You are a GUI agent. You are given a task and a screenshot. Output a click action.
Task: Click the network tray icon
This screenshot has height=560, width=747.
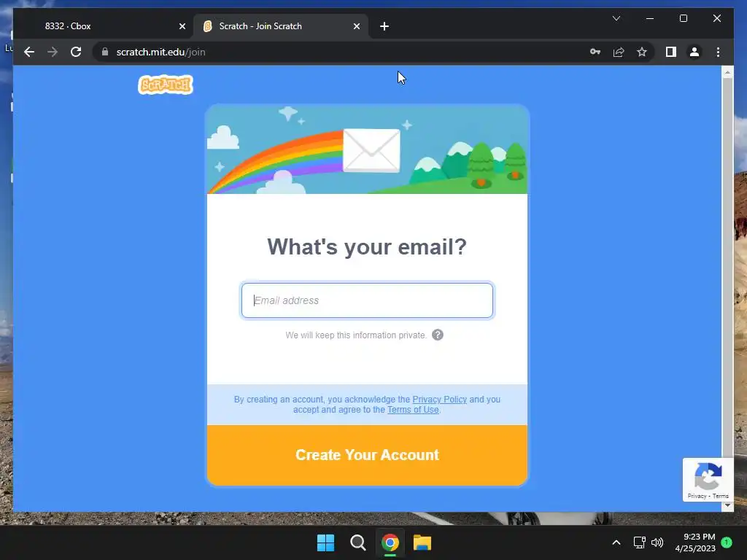click(639, 542)
